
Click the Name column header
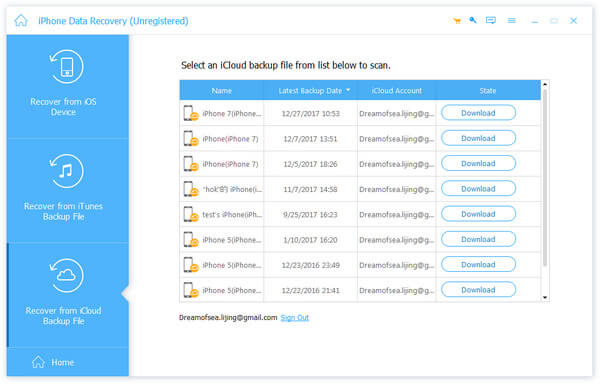(222, 91)
